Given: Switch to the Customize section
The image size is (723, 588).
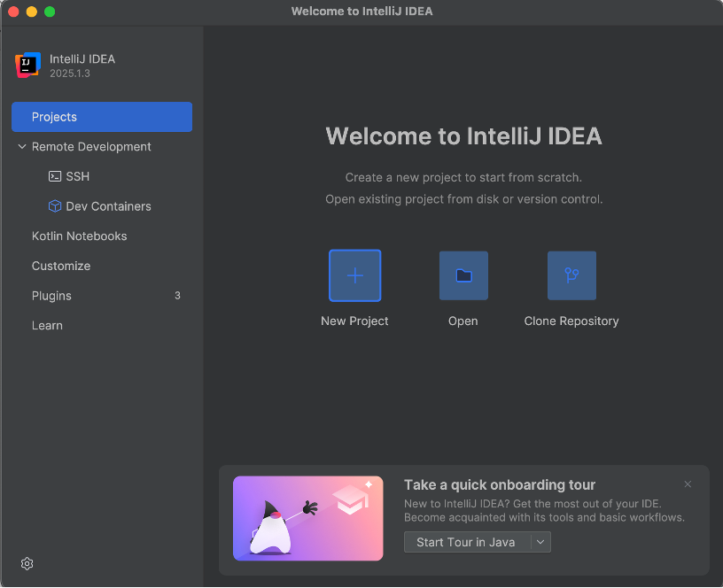Looking at the screenshot, I should 61,266.
